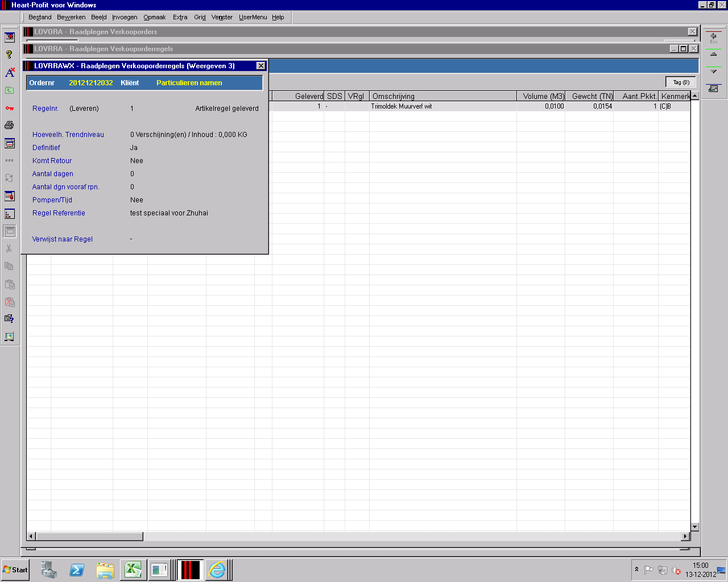Click the window with red lock icon

coord(9,196)
